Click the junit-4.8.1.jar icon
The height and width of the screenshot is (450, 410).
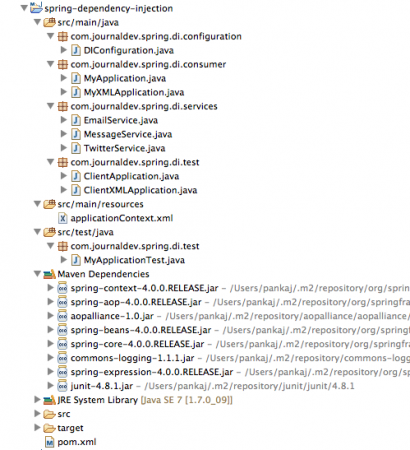[62, 386]
